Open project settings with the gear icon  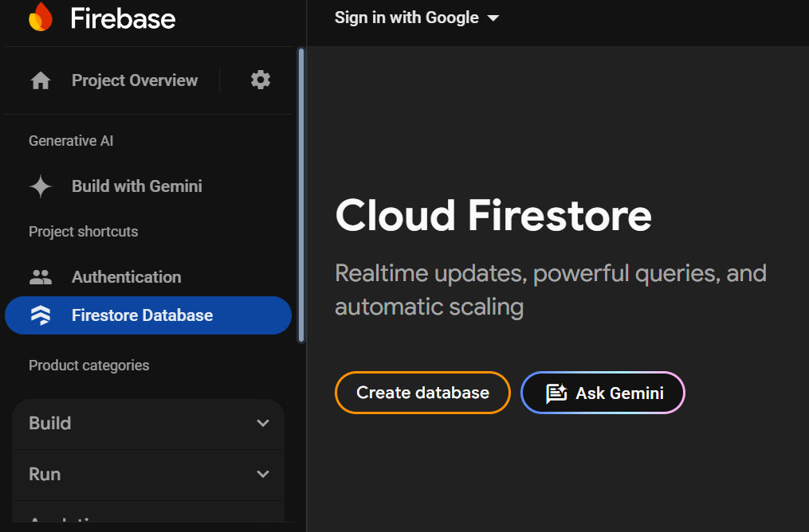(260, 80)
